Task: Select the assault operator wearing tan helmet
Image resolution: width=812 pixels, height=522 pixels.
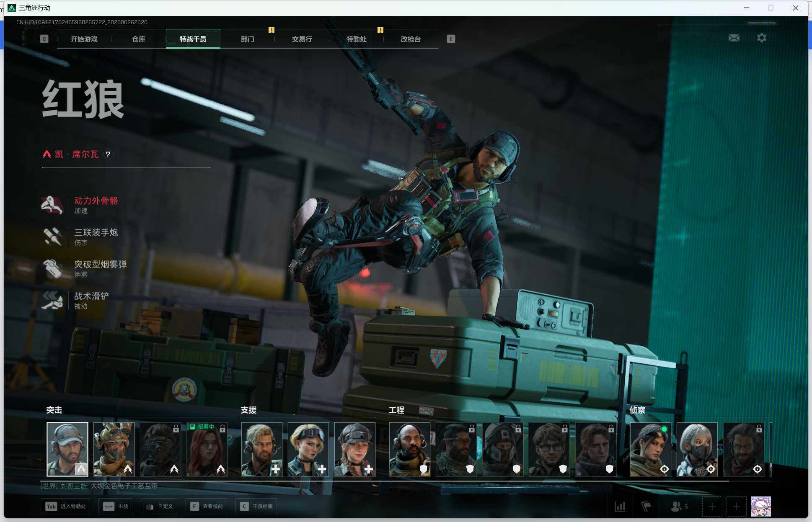Action: click(114, 449)
